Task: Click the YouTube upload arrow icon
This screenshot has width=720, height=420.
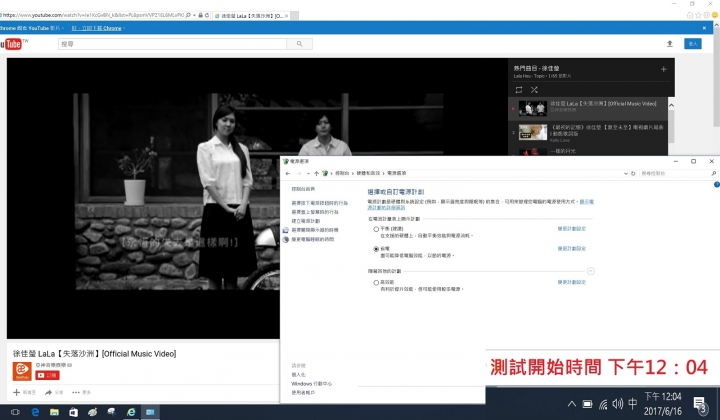Action: click(x=669, y=44)
